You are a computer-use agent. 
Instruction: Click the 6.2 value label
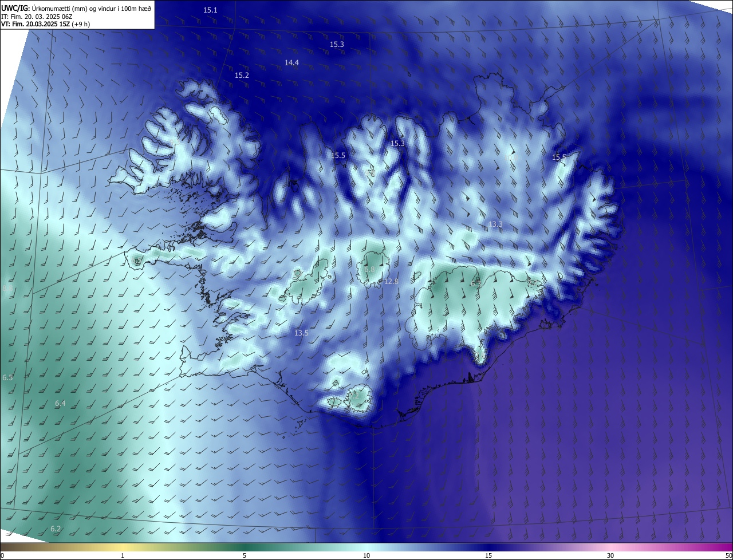coord(56,529)
